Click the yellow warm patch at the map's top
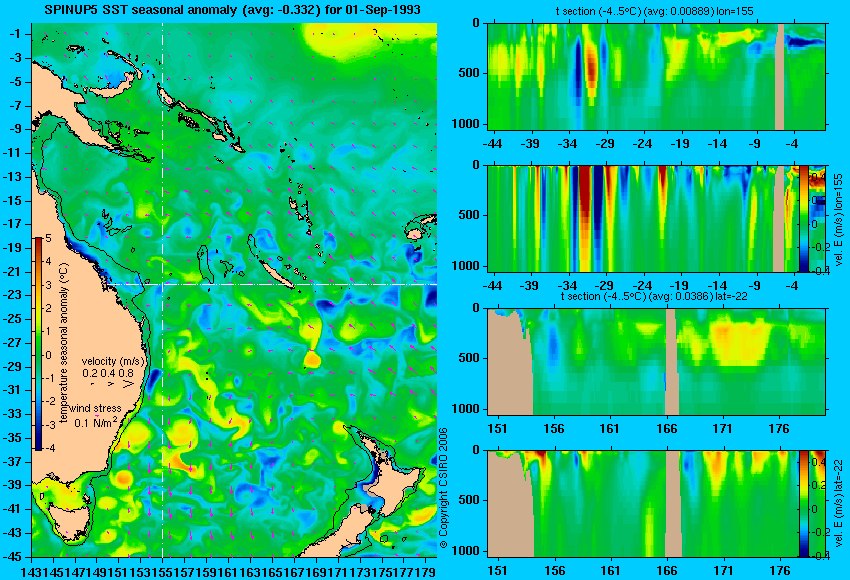Viewport: 850px width, 580px height. coord(358,39)
